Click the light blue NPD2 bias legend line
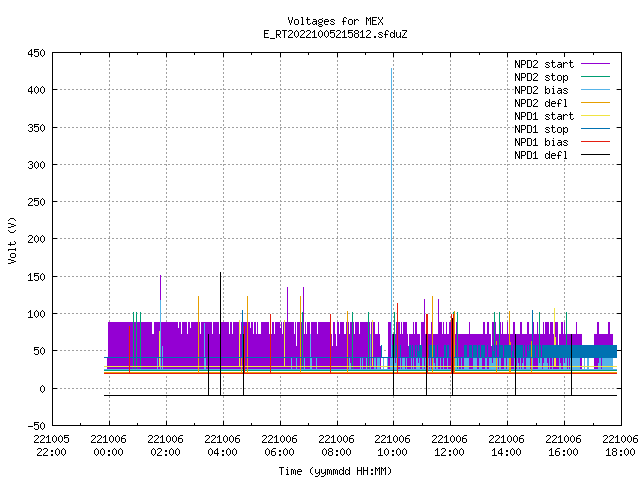The height and width of the screenshot is (480, 640). coord(595,89)
